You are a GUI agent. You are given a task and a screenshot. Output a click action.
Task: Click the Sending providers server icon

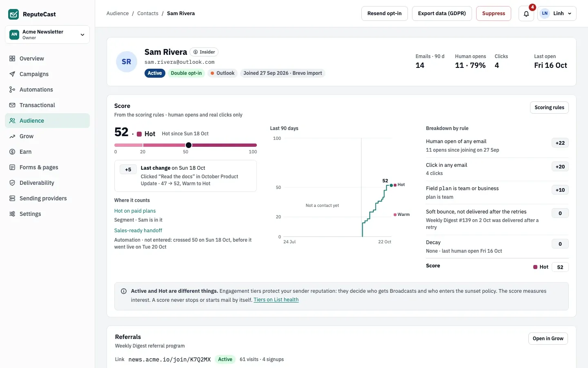pos(12,198)
